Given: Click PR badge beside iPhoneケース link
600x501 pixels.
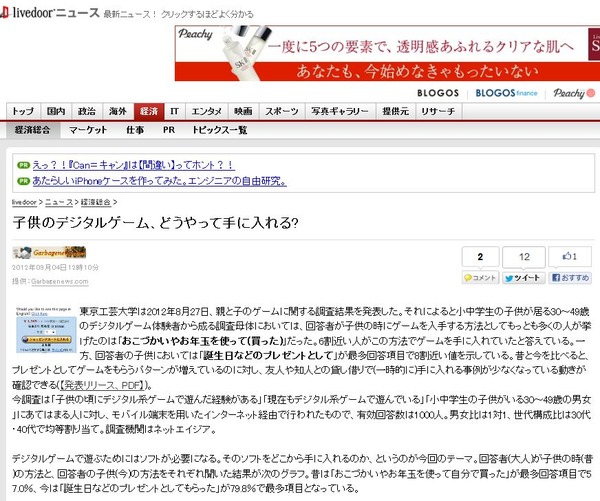Looking at the screenshot, I should [23, 181].
